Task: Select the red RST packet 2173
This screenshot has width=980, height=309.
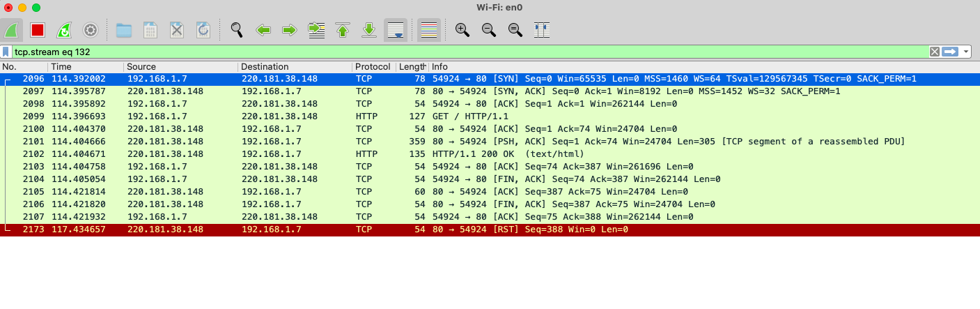Action: (418, 229)
